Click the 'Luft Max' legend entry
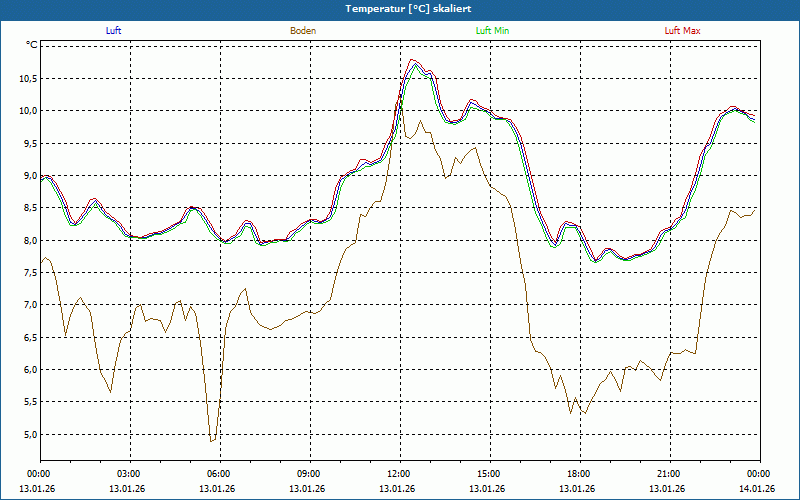The width and height of the screenshot is (800, 500). point(683,31)
